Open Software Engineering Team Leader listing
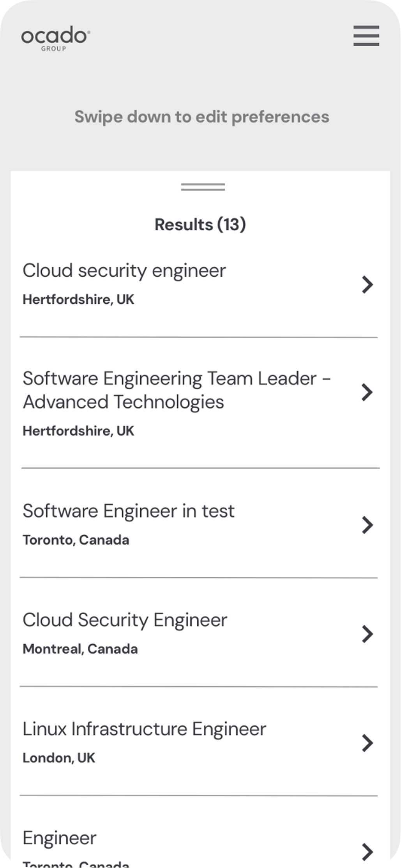401x868 pixels. pyautogui.click(x=177, y=390)
